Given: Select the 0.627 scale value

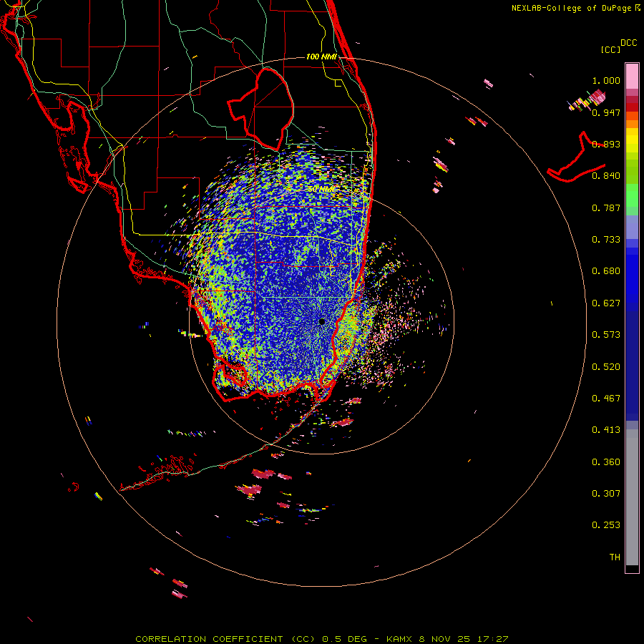Looking at the screenshot, I should 606,303.
